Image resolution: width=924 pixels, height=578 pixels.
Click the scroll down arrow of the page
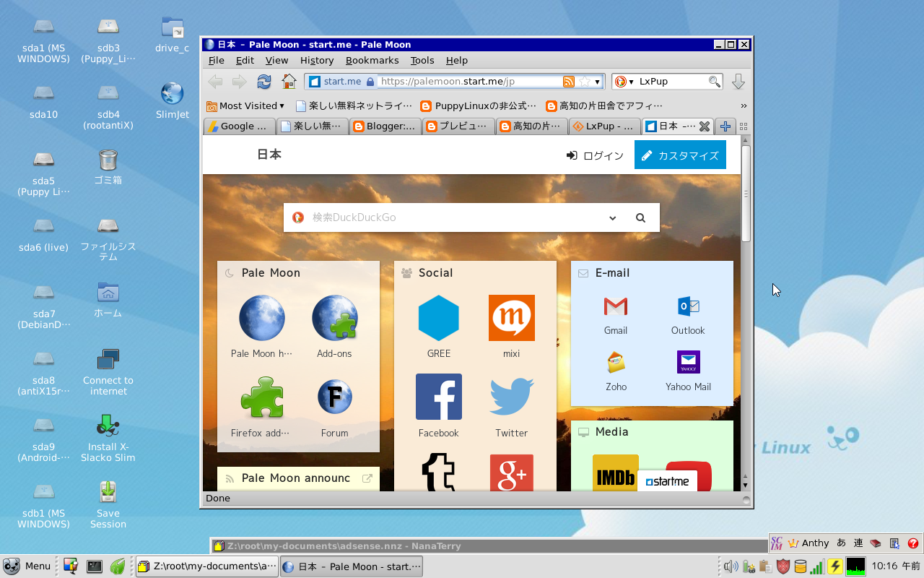[x=746, y=486]
